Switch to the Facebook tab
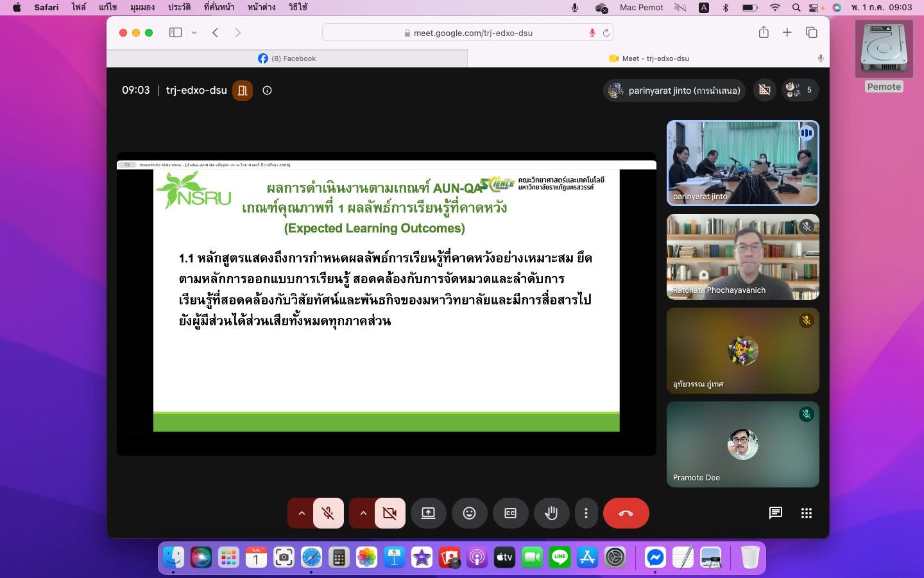 coord(287,58)
